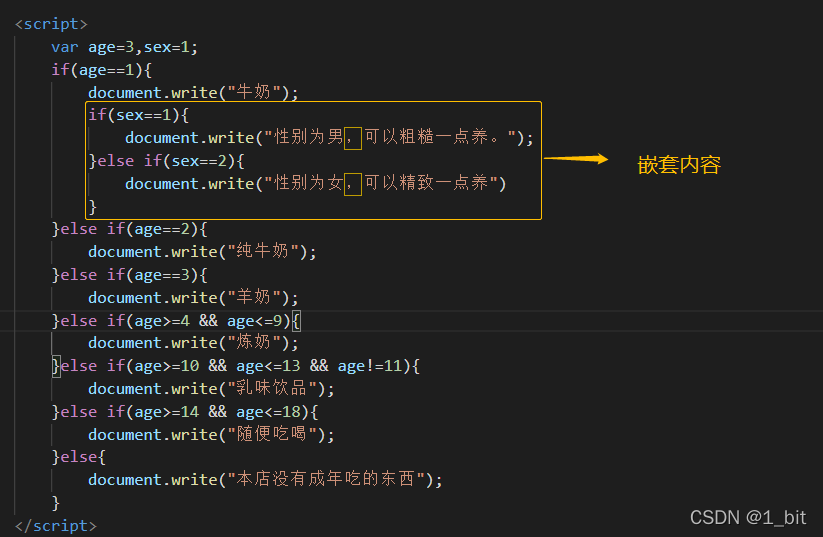Click the line 'var age=3,sex=1;'
The height and width of the screenshot is (537, 823).
124,47
